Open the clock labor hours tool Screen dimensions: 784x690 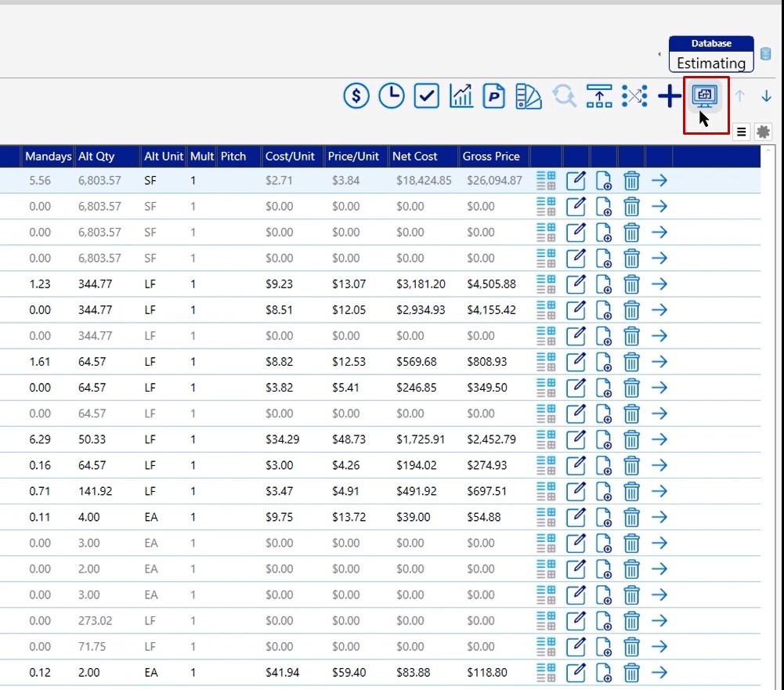[392, 96]
